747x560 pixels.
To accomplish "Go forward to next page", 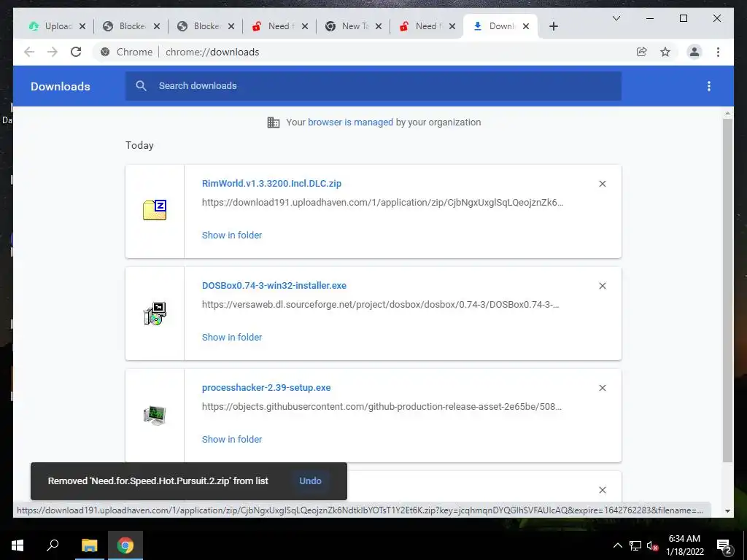I will tap(53, 52).
